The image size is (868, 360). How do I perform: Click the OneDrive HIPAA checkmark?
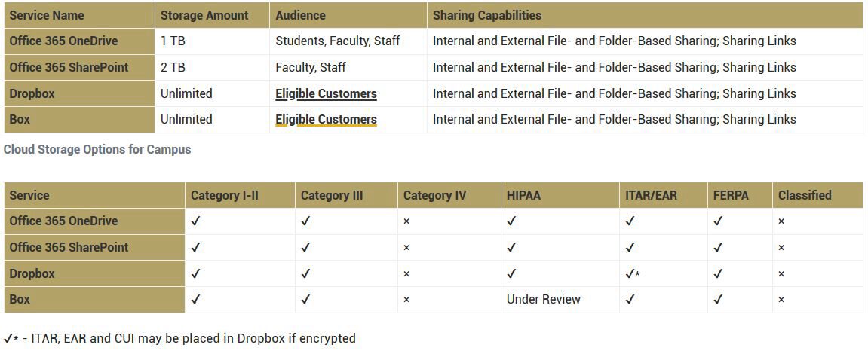point(511,221)
